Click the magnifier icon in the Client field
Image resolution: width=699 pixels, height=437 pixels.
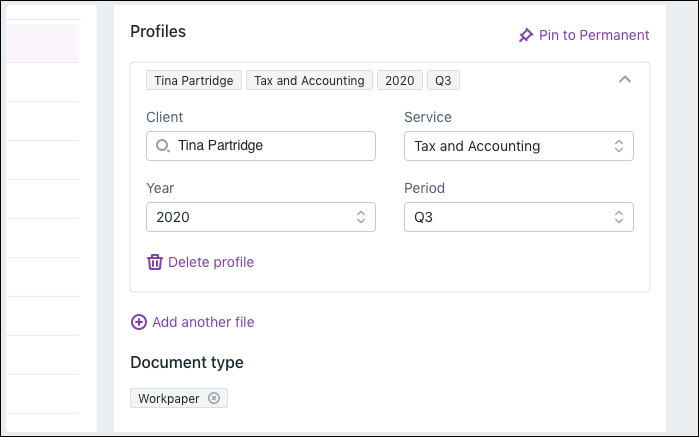tap(163, 146)
